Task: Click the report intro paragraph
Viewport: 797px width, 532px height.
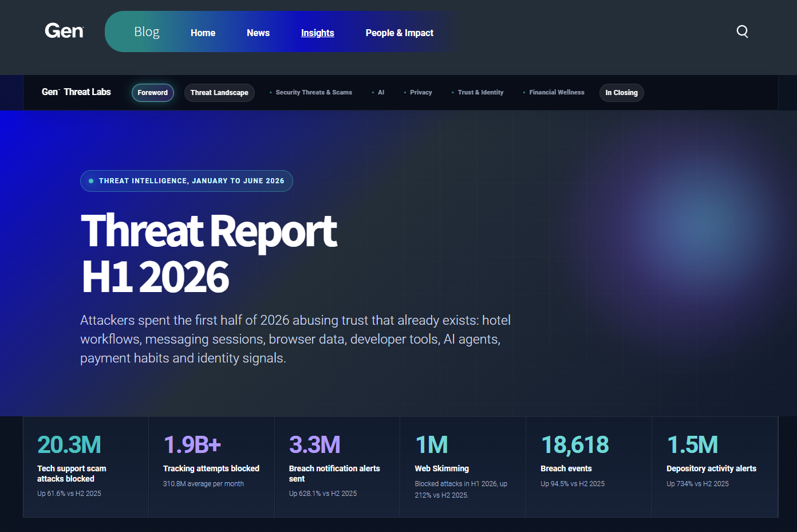Action: pos(295,339)
